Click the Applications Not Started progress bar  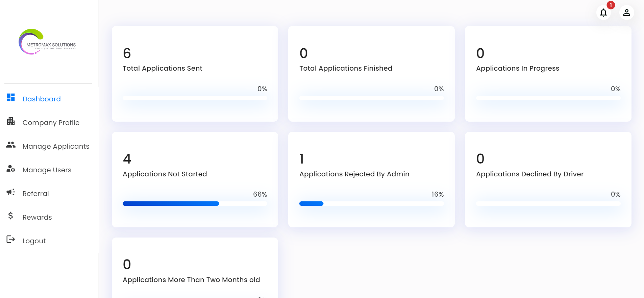[x=195, y=204]
